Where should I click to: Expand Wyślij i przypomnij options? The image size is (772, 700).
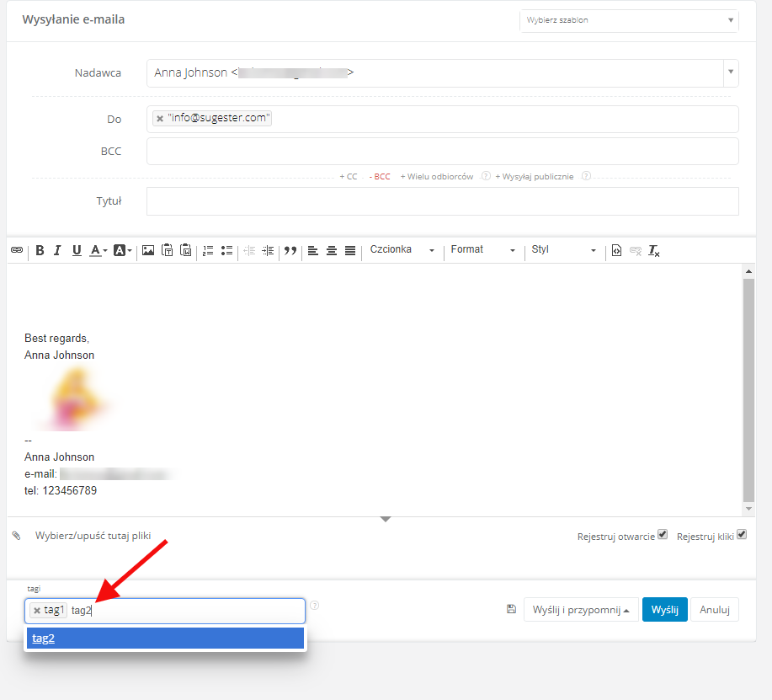(581, 610)
